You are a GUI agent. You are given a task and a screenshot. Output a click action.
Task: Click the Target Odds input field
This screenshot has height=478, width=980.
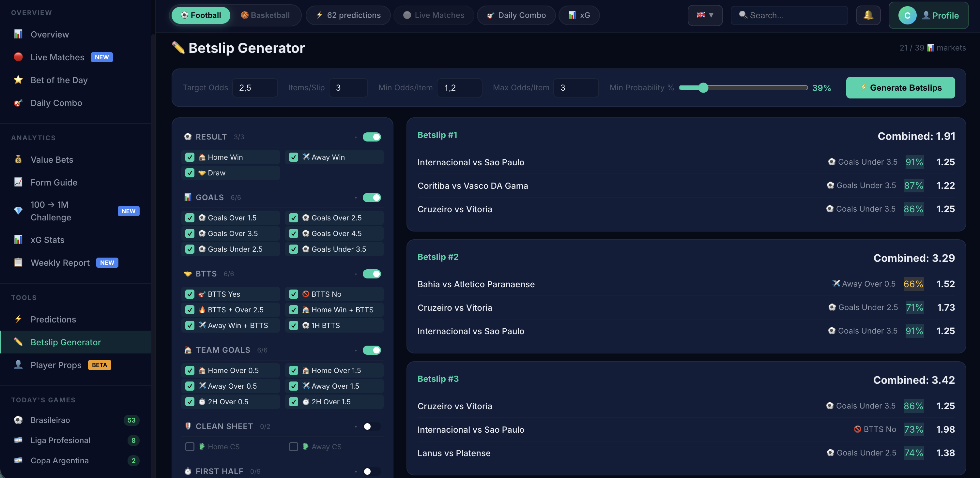click(x=254, y=88)
